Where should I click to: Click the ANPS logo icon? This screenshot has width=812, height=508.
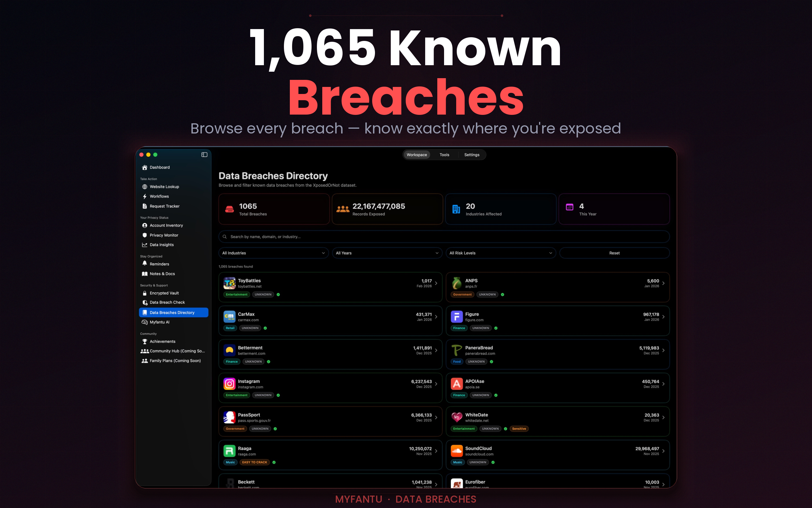click(457, 283)
